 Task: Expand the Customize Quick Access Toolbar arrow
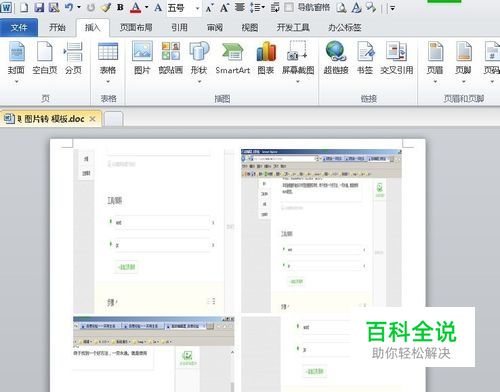392,8
